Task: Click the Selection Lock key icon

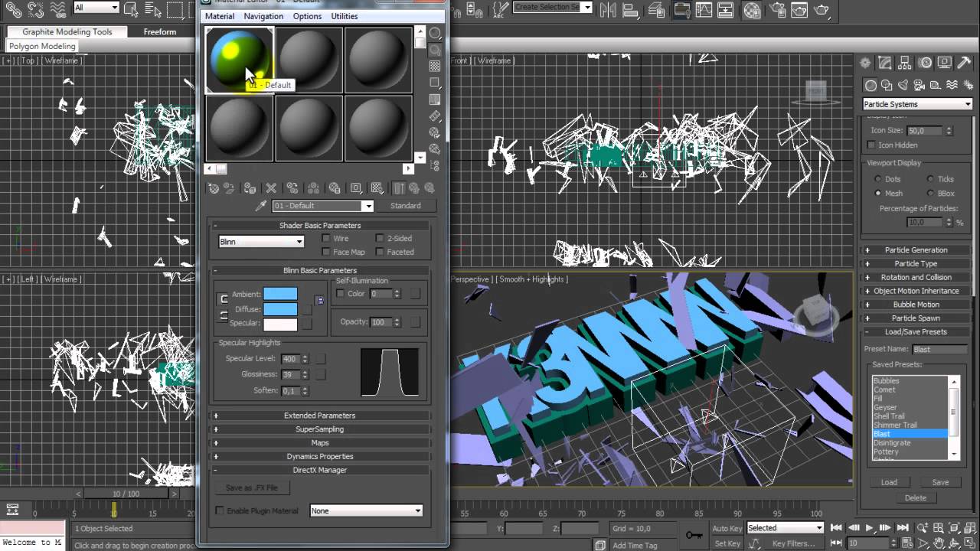Action: pos(694,535)
